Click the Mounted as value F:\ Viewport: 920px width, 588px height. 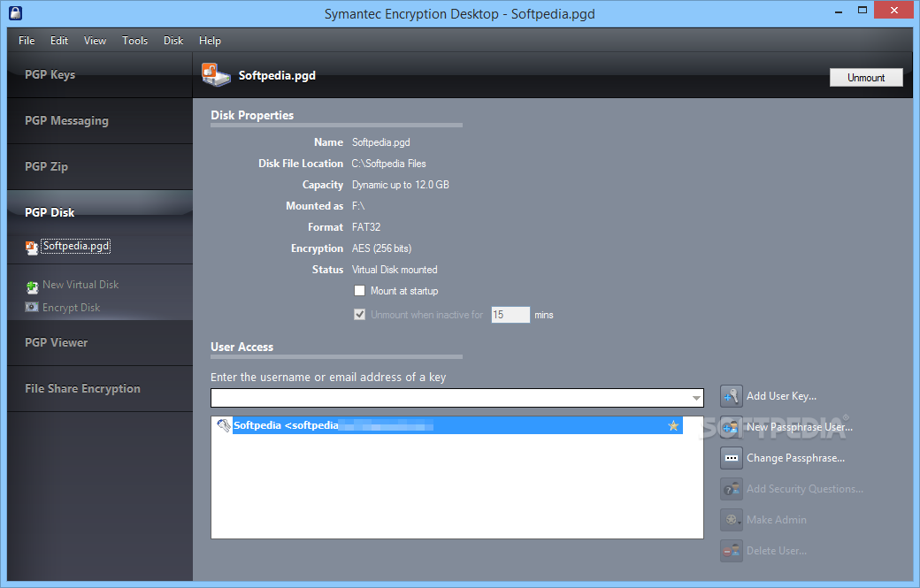[358, 206]
